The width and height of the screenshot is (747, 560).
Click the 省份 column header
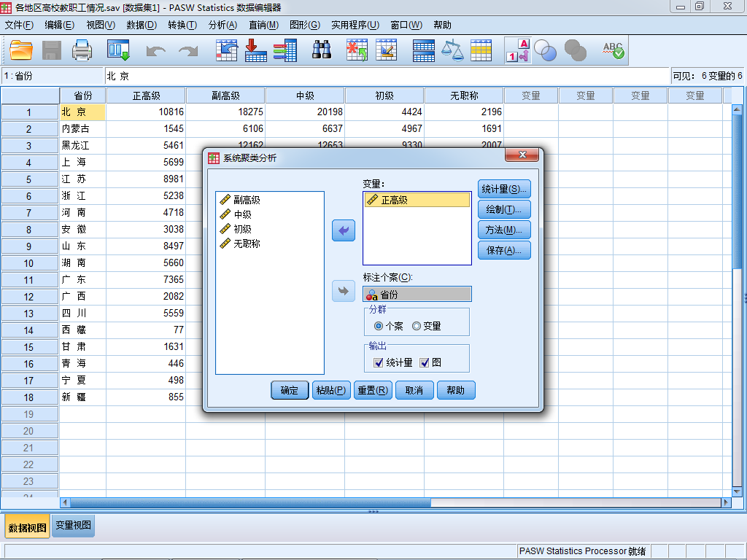click(83, 96)
